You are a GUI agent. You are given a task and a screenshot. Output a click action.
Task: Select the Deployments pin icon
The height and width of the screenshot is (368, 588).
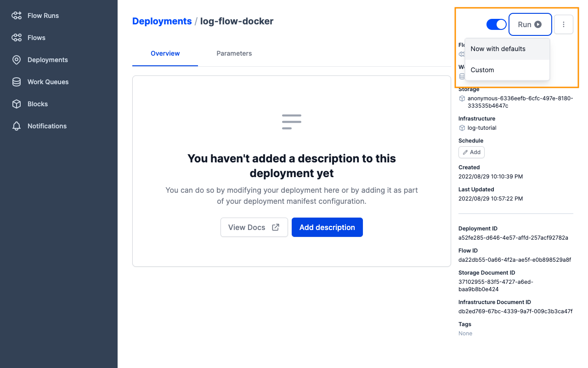click(17, 60)
